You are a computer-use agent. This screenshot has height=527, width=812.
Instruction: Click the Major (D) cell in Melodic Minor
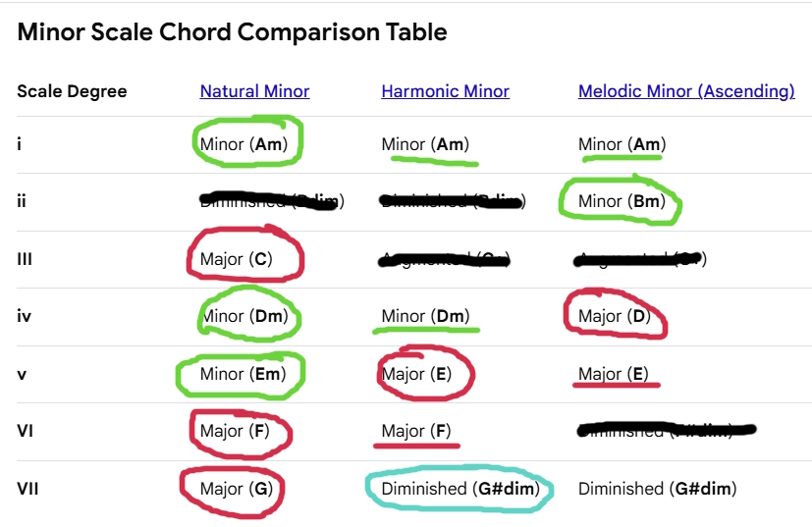(612, 316)
